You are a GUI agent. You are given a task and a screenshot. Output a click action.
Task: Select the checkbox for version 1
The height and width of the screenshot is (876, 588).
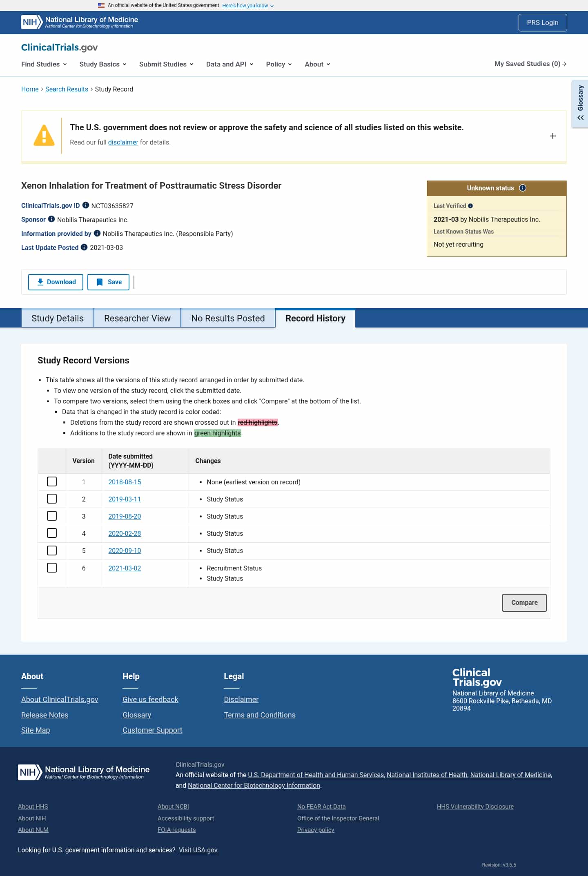point(52,481)
